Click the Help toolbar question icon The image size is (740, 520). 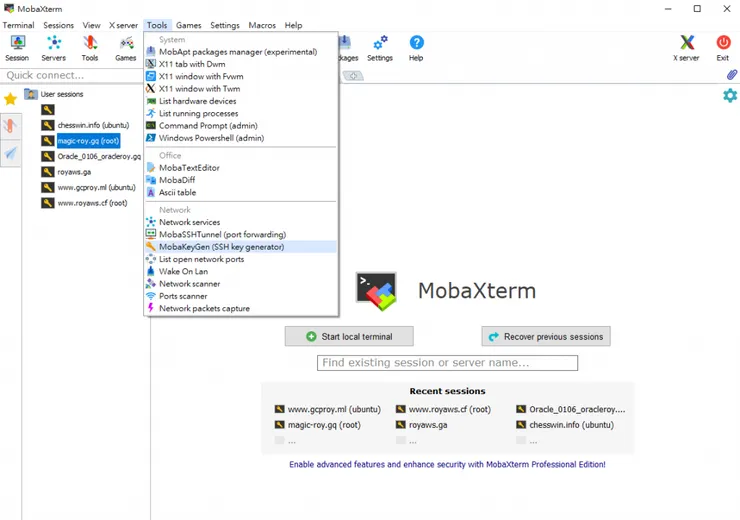(x=416, y=48)
